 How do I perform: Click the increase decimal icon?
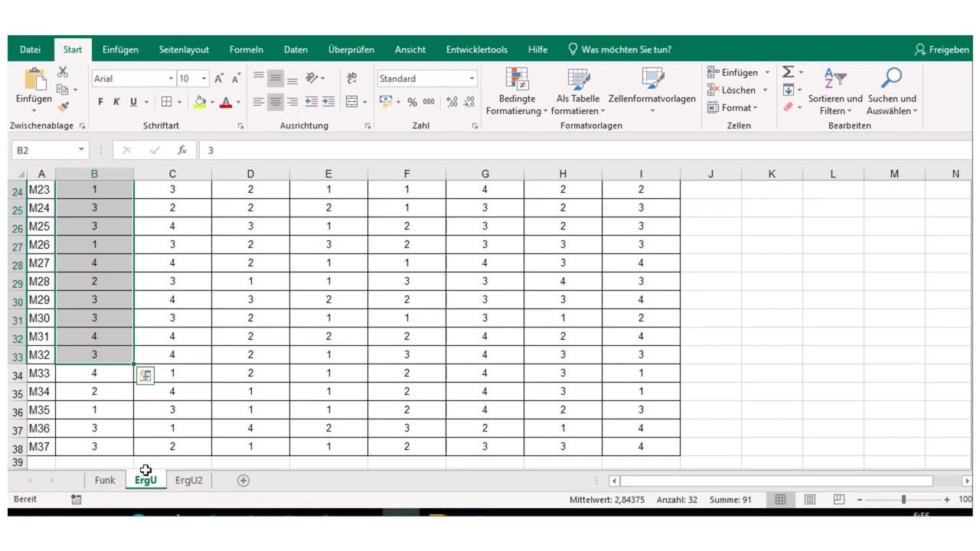click(452, 102)
